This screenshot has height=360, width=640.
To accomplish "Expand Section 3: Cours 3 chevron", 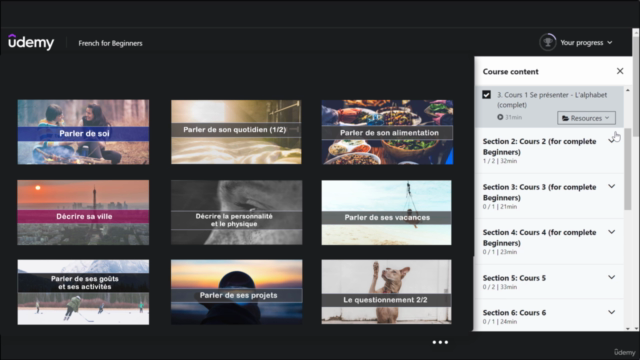I will 611,187.
